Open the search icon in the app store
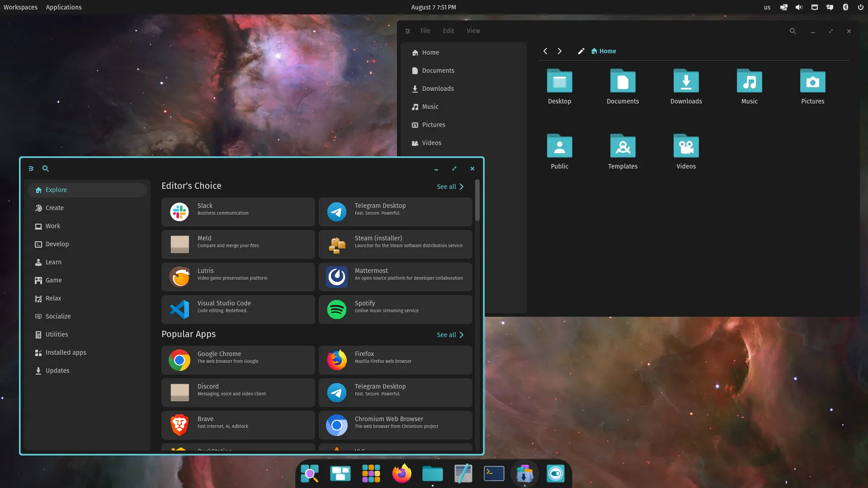Image resolution: width=868 pixels, height=488 pixels. (x=46, y=169)
